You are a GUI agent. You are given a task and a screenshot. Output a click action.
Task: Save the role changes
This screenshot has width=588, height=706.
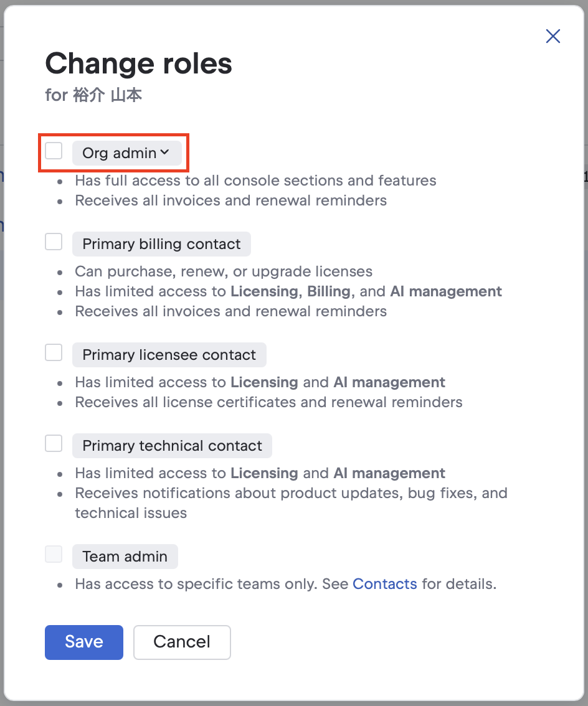pos(84,642)
